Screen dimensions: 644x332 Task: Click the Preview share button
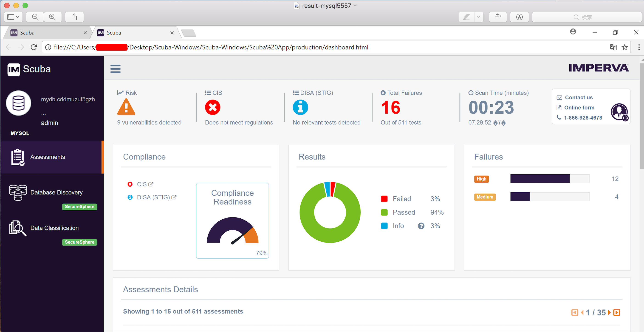click(74, 17)
